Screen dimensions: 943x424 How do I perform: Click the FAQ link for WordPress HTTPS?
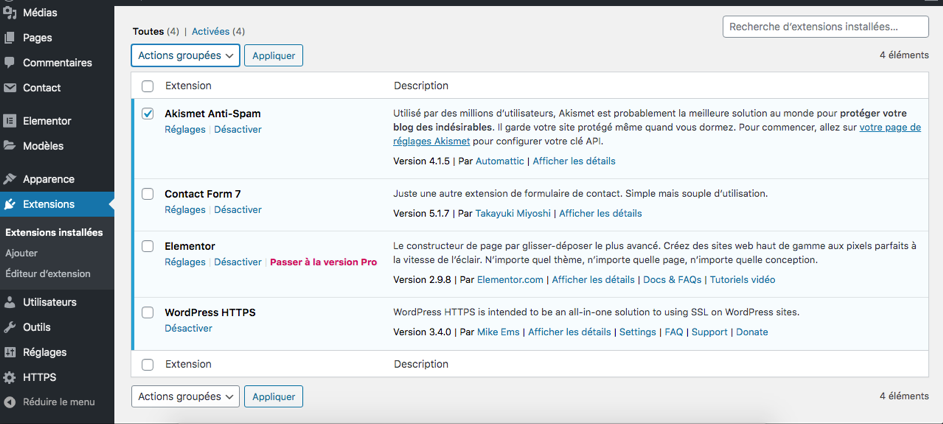pos(674,332)
